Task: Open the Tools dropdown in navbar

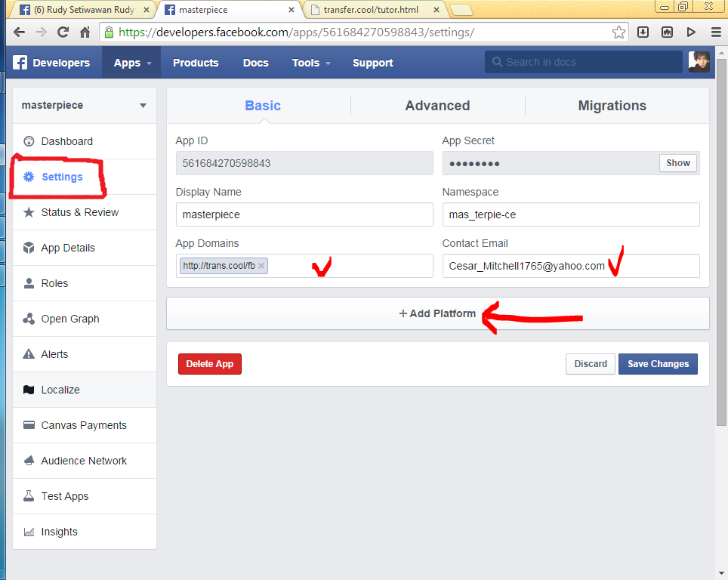Action: [311, 63]
